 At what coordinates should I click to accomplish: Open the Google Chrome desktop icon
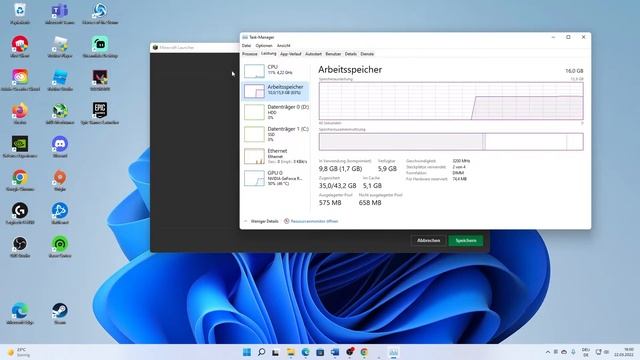[x=20, y=180]
